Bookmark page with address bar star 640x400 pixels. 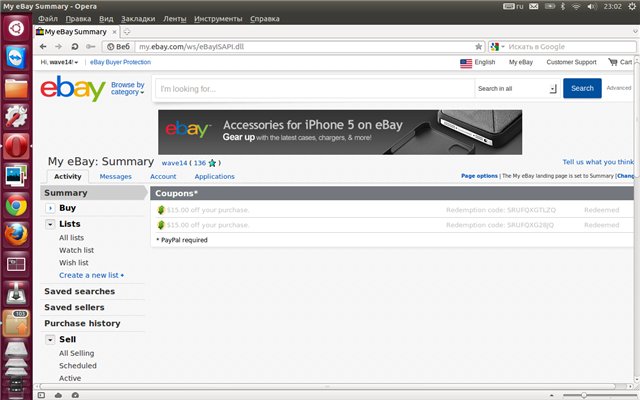(x=478, y=47)
